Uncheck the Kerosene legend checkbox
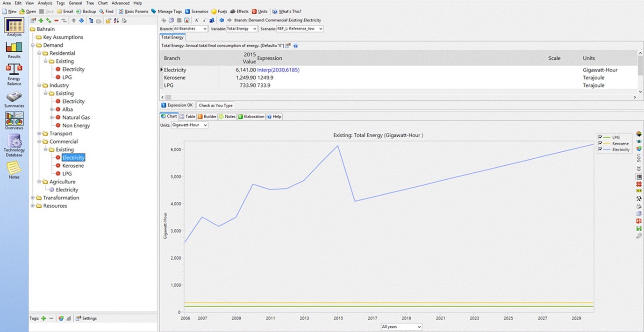Screen dimensions: 644x332 click(x=601, y=143)
